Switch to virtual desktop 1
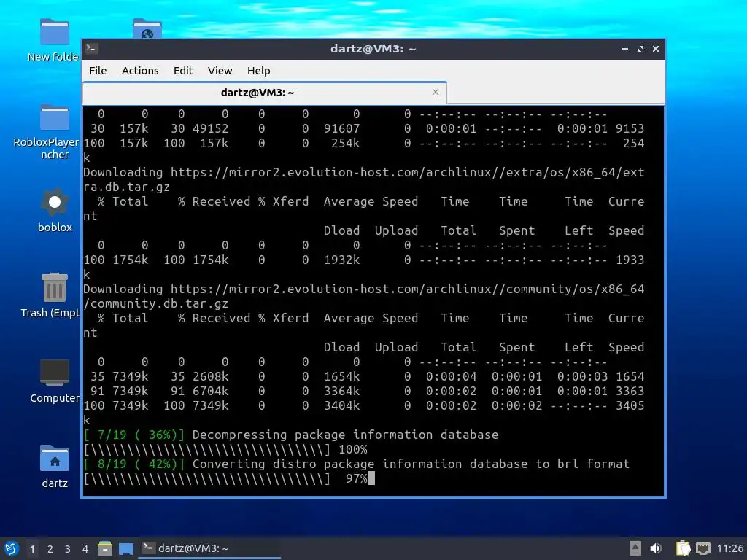 [x=32, y=549]
